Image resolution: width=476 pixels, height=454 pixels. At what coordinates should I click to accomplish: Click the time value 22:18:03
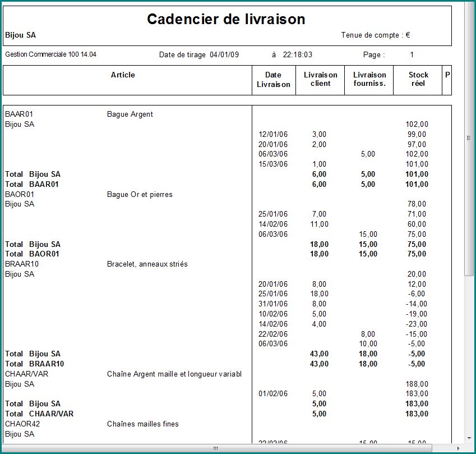(298, 54)
